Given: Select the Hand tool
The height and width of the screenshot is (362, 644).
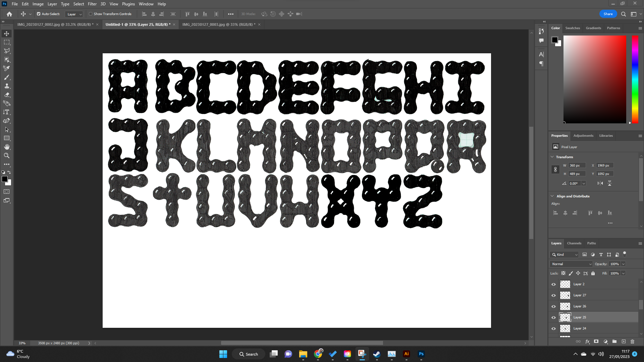Looking at the screenshot, I should pyautogui.click(x=7, y=146).
